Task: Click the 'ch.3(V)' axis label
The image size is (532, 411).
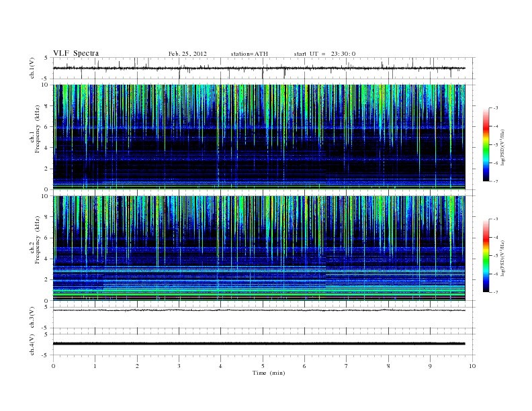Action: 32,318
